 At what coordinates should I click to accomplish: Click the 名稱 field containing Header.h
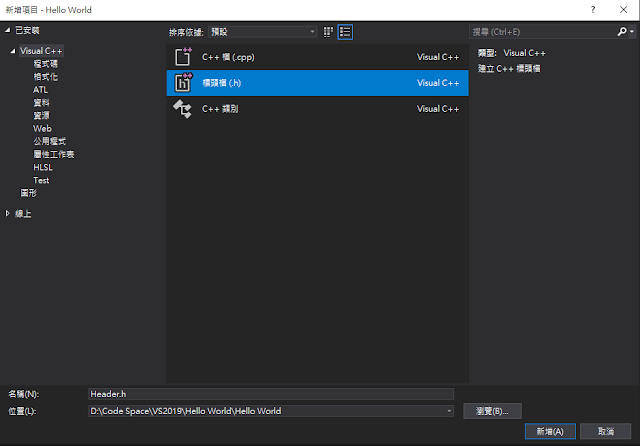[x=271, y=394]
